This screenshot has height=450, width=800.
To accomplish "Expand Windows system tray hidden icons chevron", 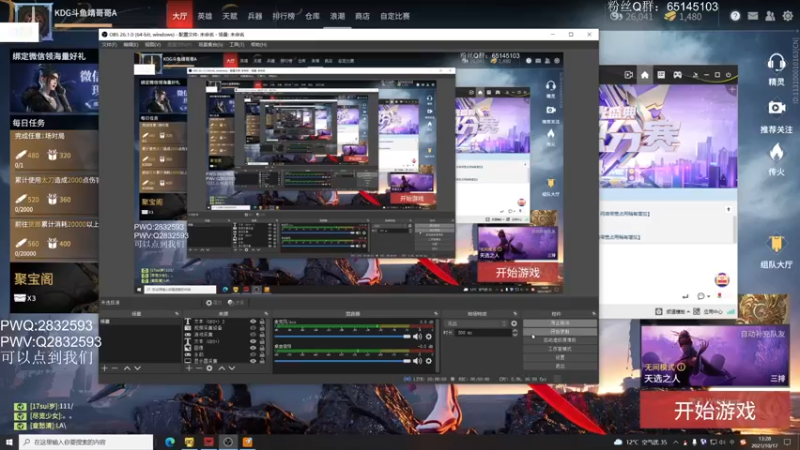I will (x=676, y=442).
